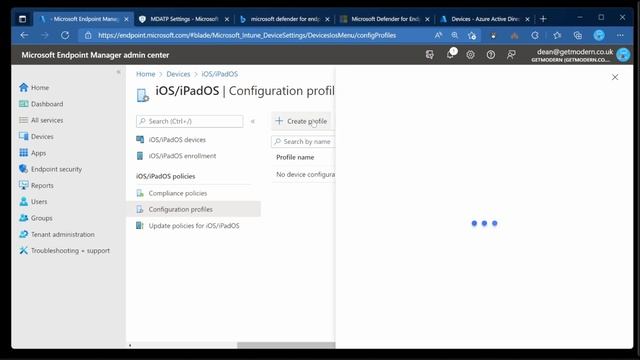Click Devices breadcrumb link
The image size is (640, 360).
point(178,74)
